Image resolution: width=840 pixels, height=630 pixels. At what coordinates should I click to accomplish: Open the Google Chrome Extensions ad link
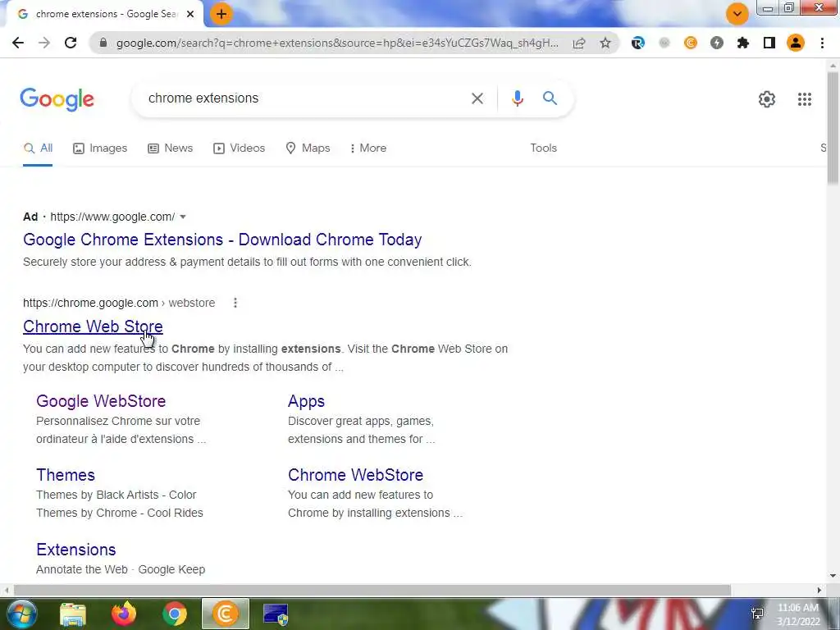222,240
